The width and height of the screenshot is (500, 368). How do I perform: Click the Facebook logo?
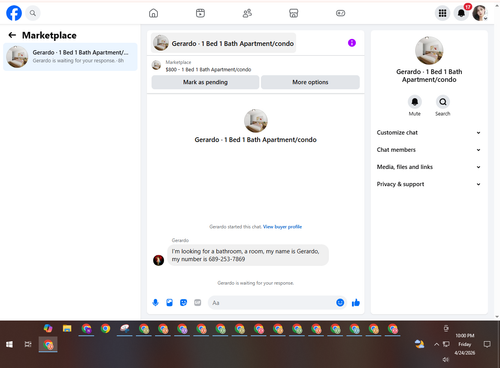point(14,13)
